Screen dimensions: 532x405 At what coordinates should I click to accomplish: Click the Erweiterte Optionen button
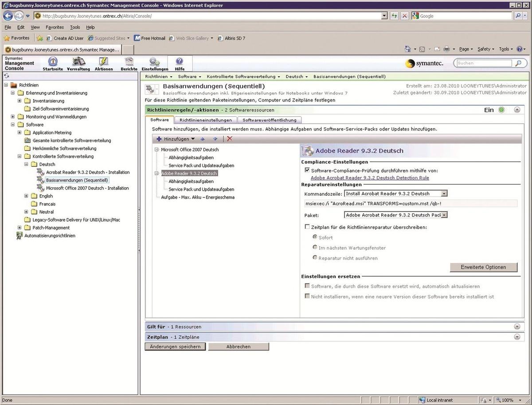pos(483,267)
